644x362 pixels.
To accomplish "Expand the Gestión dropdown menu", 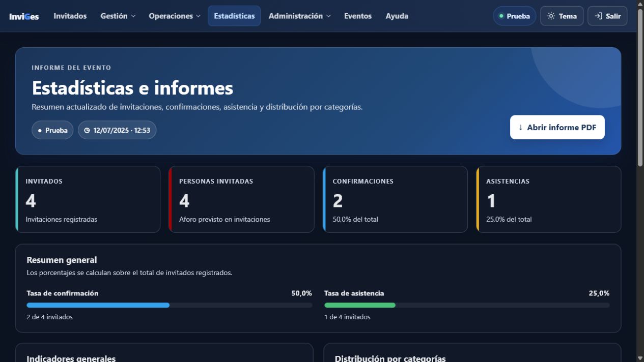I will [x=118, y=16].
